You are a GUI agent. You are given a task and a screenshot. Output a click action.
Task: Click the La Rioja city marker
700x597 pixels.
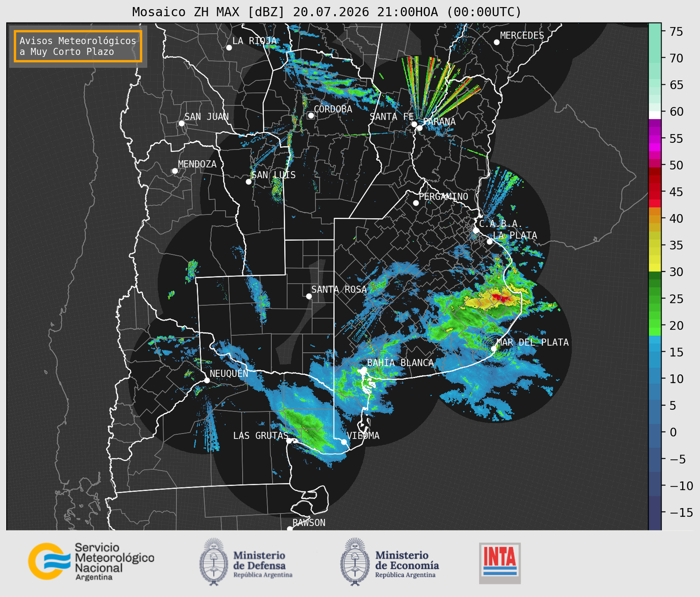tap(229, 48)
